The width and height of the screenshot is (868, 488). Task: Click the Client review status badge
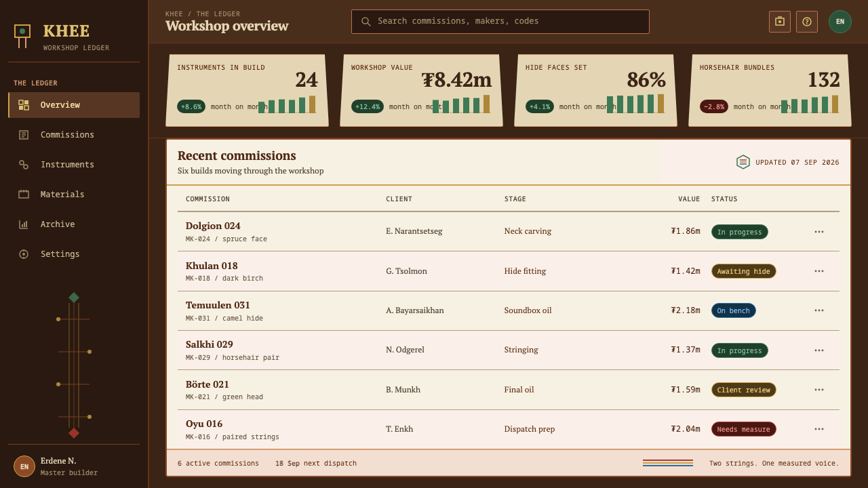click(744, 390)
